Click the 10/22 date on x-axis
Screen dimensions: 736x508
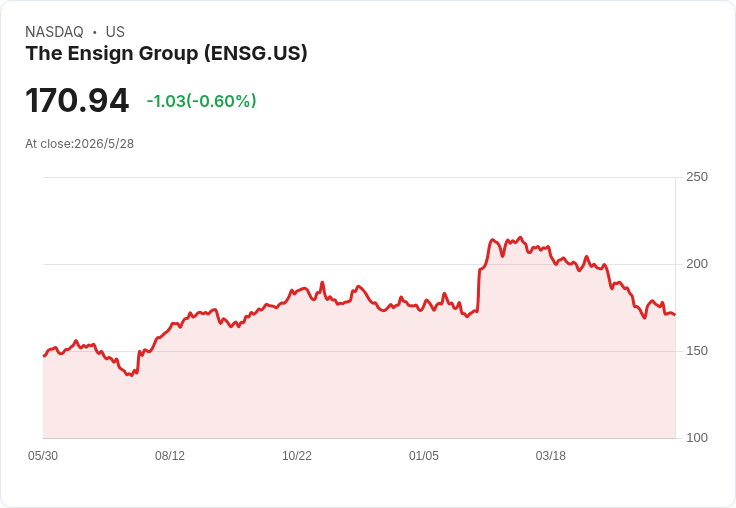pos(297,456)
